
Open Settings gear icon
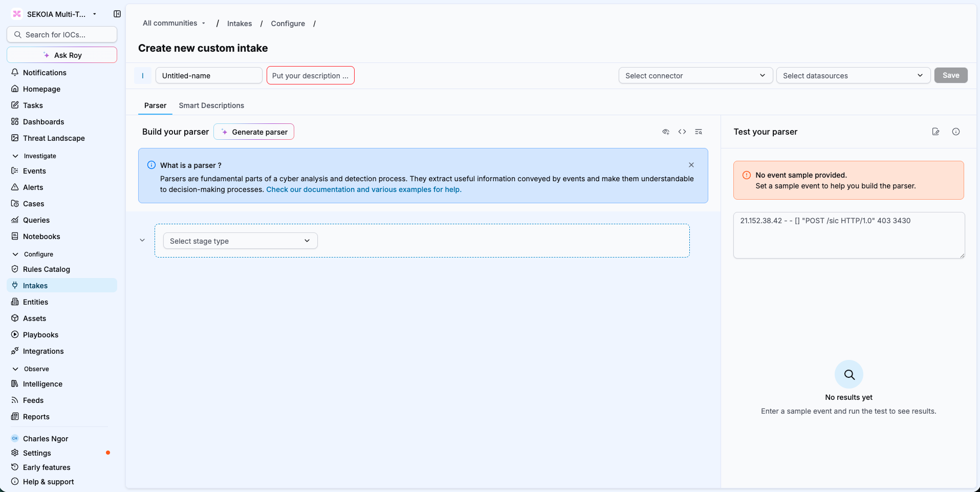click(x=15, y=453)
